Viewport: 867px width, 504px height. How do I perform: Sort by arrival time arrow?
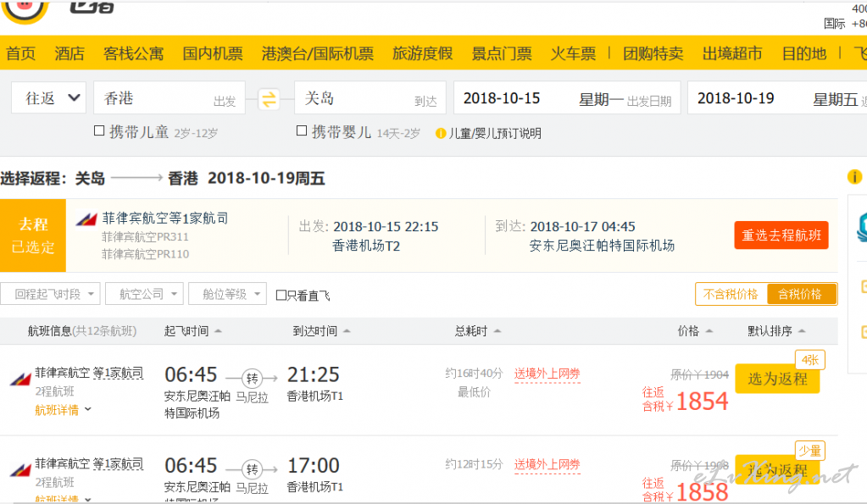pos(347,331)
